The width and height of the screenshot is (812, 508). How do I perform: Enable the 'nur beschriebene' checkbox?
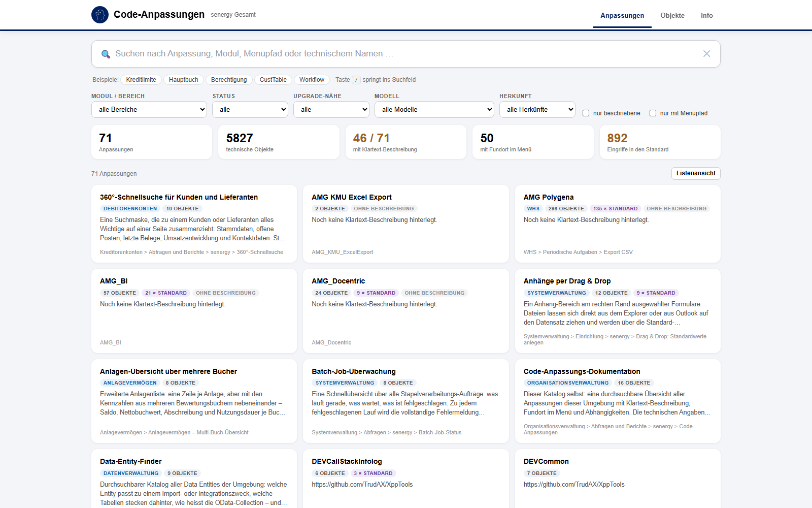click(586, 113)
